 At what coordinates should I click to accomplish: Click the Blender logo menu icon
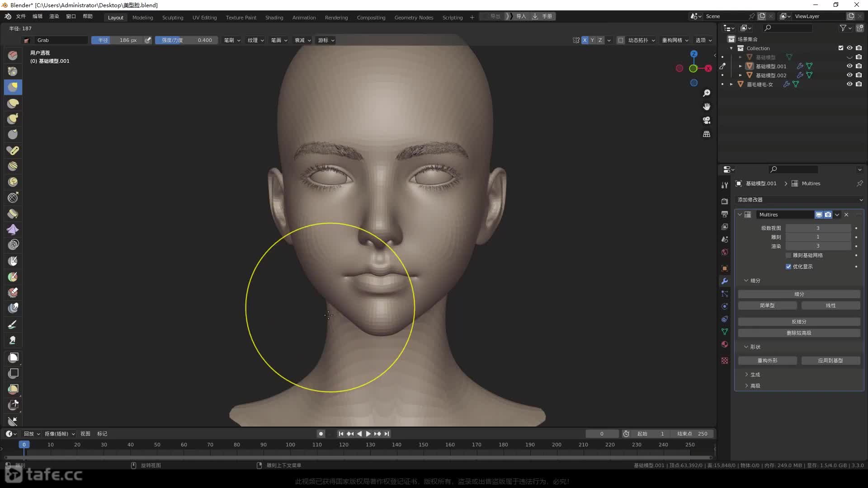tap(8, 16)
